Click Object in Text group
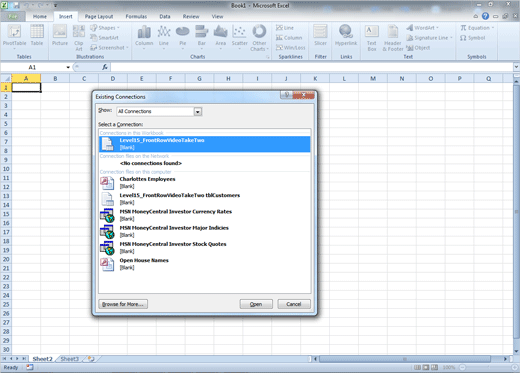 tap(418, 48)
